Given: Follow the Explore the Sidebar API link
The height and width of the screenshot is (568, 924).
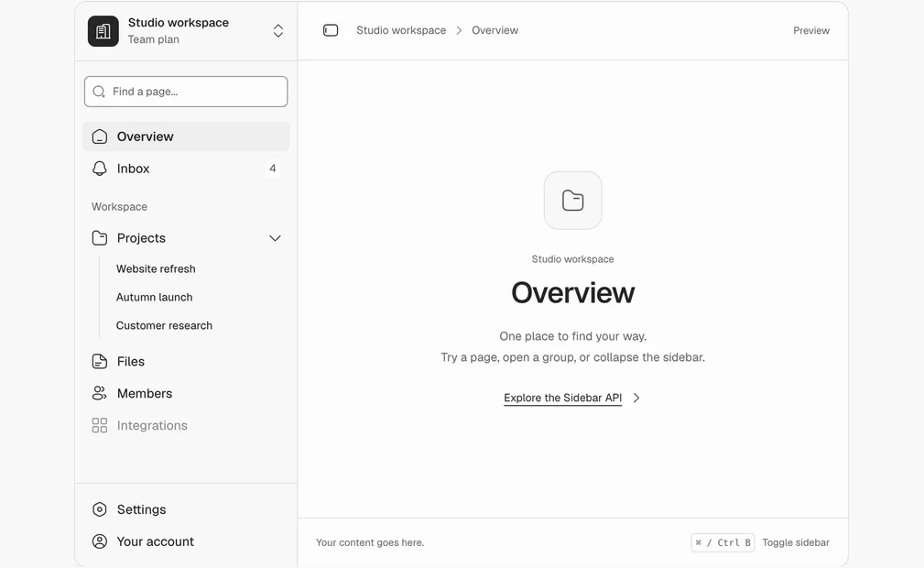Looking at the screenshot, I should (x=563, y=399).
